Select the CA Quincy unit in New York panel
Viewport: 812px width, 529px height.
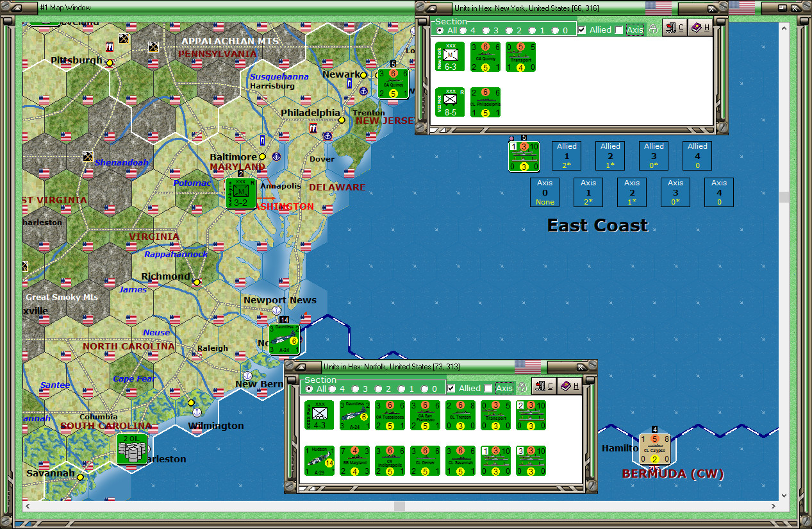click(x=485, y=57)
